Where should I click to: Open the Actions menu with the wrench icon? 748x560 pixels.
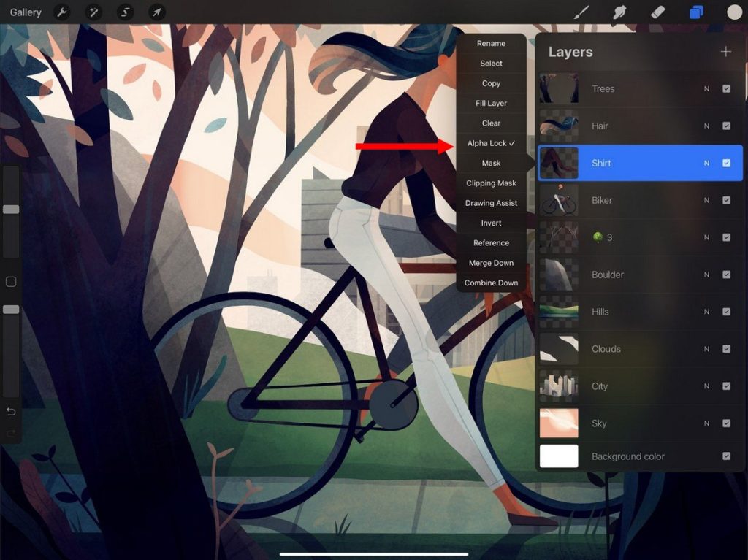pos(61,12)
